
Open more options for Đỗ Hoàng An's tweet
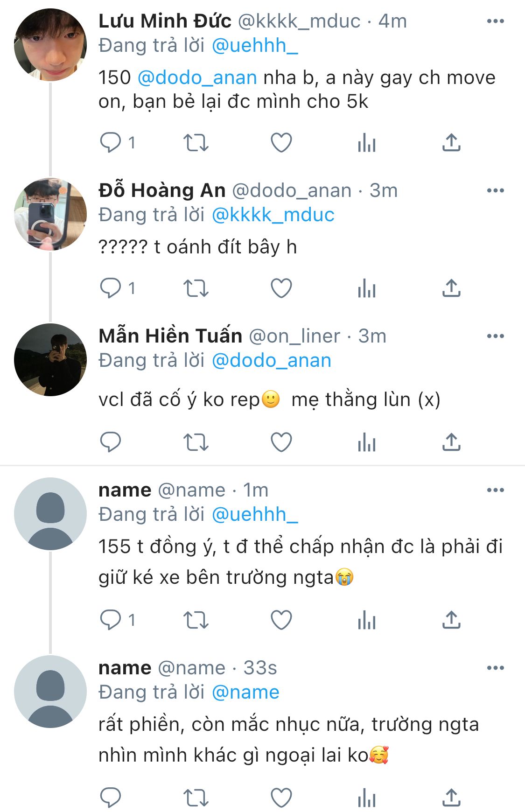495,190
